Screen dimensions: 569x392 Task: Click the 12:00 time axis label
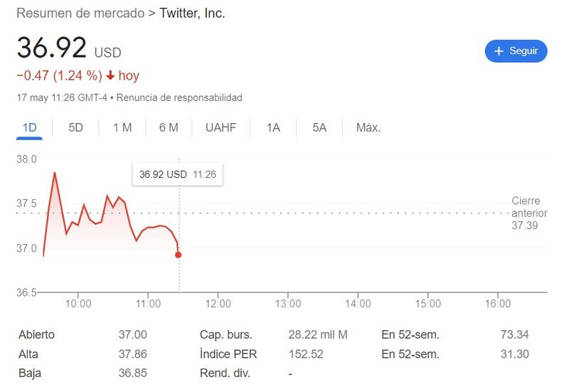(218, 304)
